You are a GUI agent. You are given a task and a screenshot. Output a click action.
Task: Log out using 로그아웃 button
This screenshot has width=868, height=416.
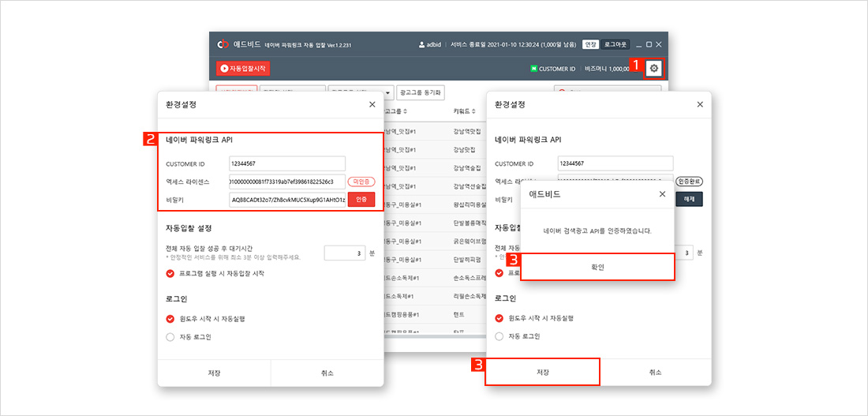click(615, 44)
